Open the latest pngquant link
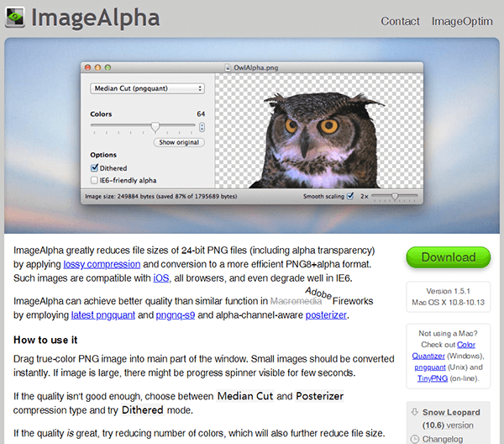The height and width of the screenshot is (444, 504). pyautogui.click(x=102, y=315)
